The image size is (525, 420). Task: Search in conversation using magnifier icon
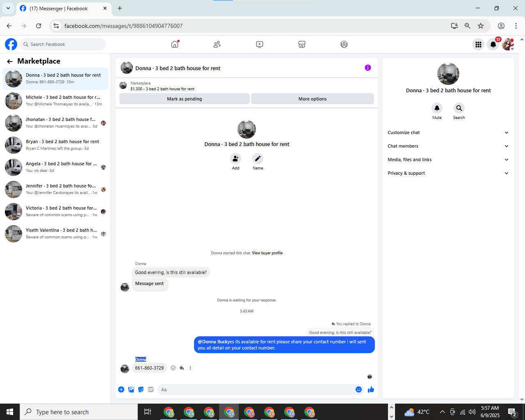point(459,108)
